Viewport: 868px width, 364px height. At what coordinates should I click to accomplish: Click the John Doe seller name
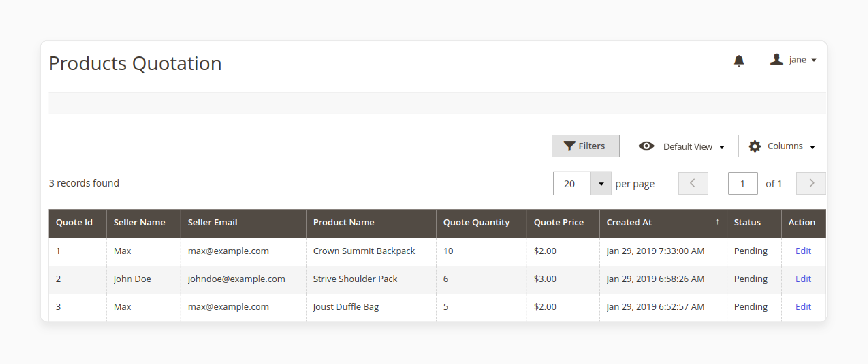132,279
